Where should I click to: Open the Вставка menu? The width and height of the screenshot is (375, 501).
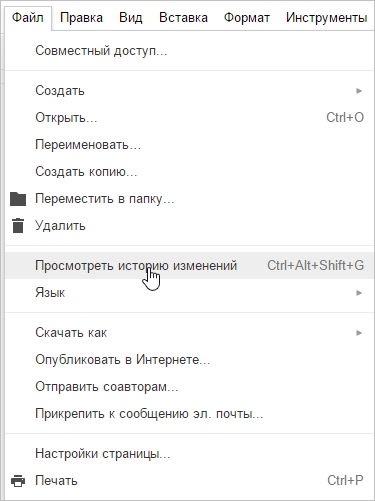[183, 17]
